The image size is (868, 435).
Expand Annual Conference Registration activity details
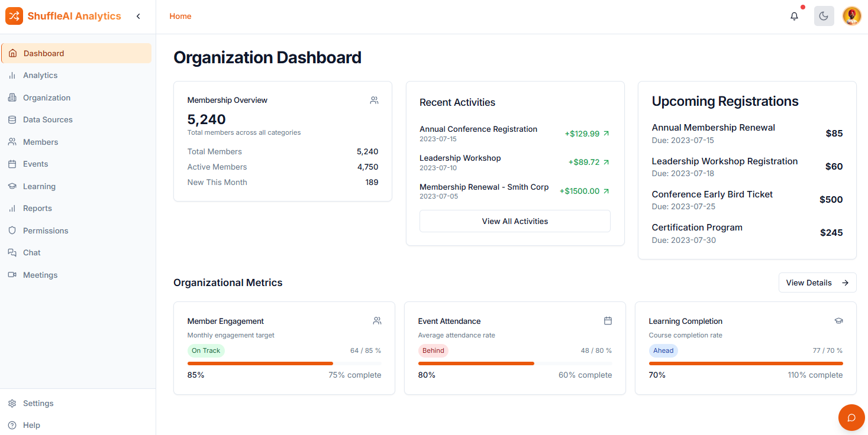tap(605, 133)
